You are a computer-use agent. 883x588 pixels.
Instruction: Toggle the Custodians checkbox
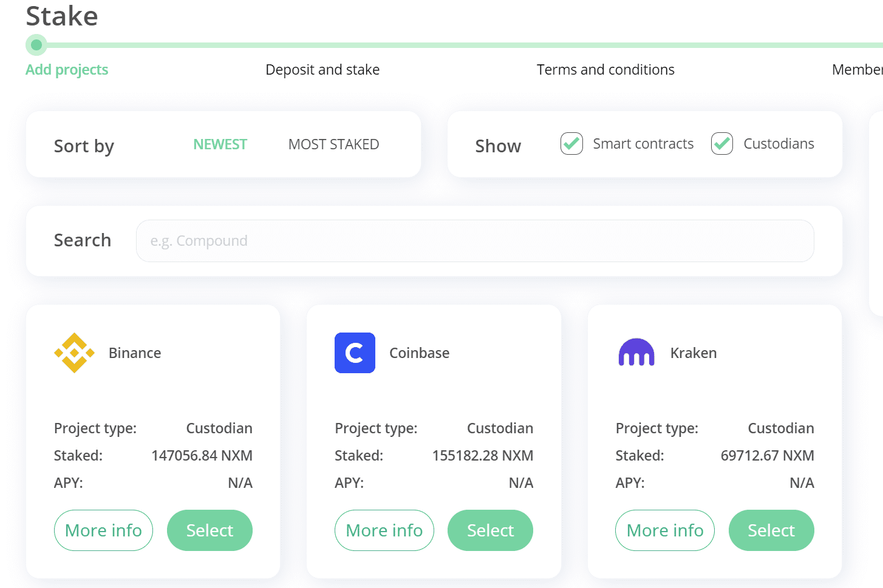pos(722,144)
